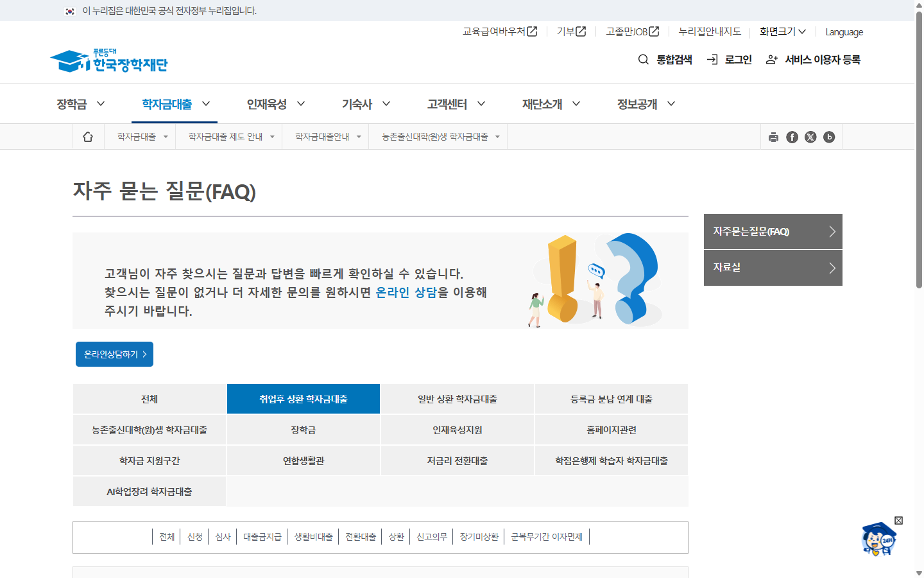Expand the 재단소개 main menu
Image resolution: width=924 pixels, height=578 pixels.
coord(551,104)
